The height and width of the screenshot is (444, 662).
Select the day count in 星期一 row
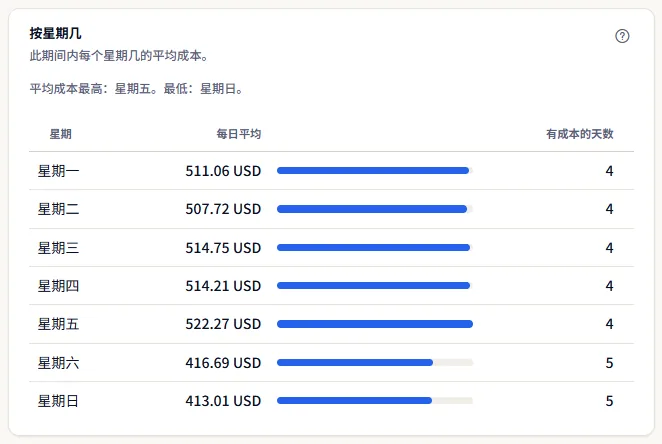coord(609,171)
